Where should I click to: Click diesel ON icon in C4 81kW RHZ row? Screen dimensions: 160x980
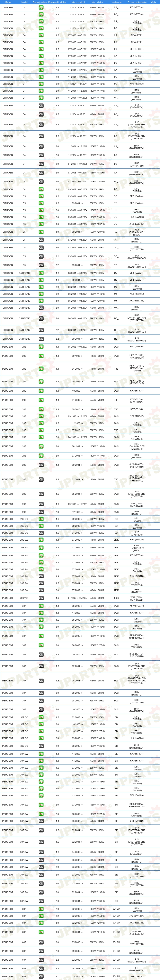(x=41, y=164)
